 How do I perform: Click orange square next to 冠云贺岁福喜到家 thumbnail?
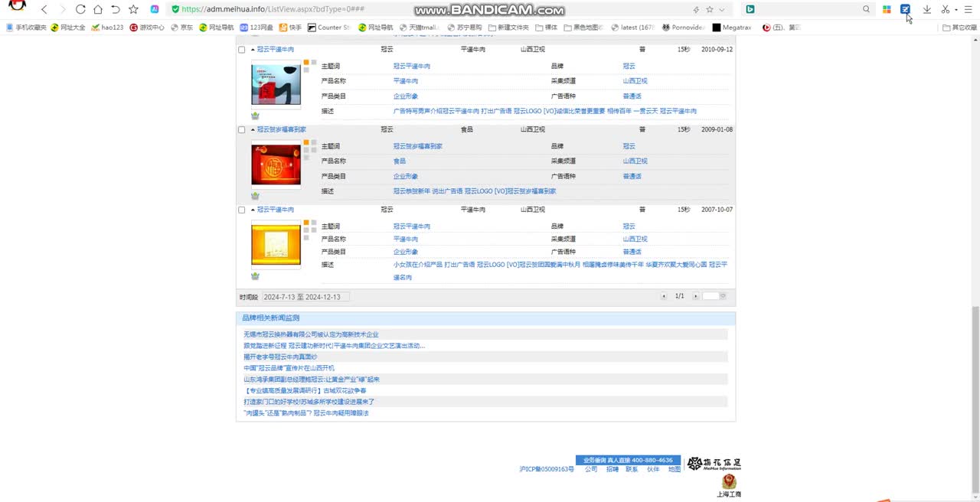point(306,142)
